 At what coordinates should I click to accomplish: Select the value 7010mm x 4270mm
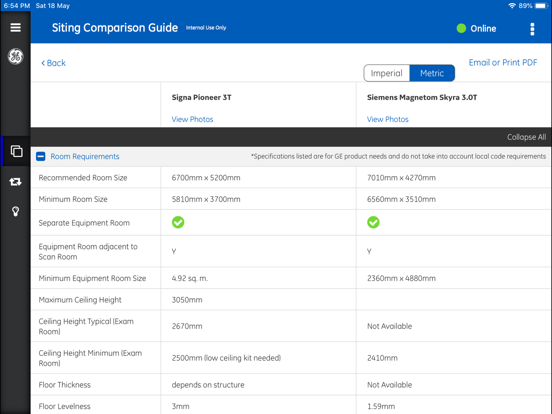[x=401, y=178]
